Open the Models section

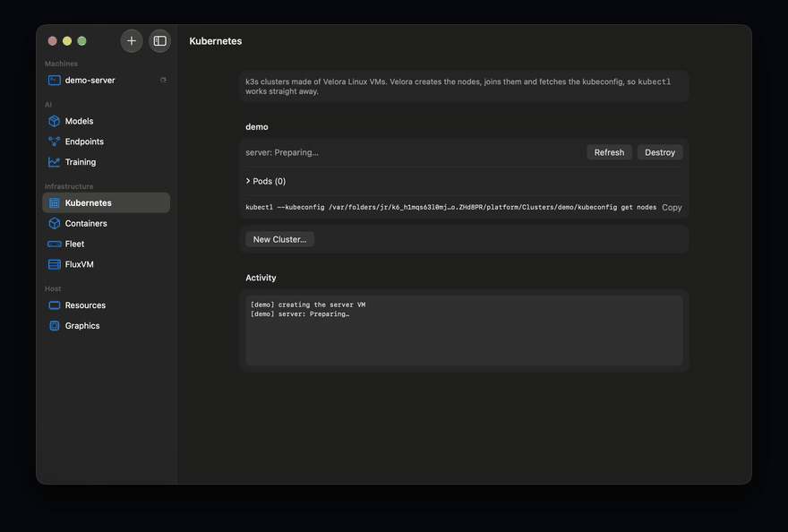tap(106, 121)
